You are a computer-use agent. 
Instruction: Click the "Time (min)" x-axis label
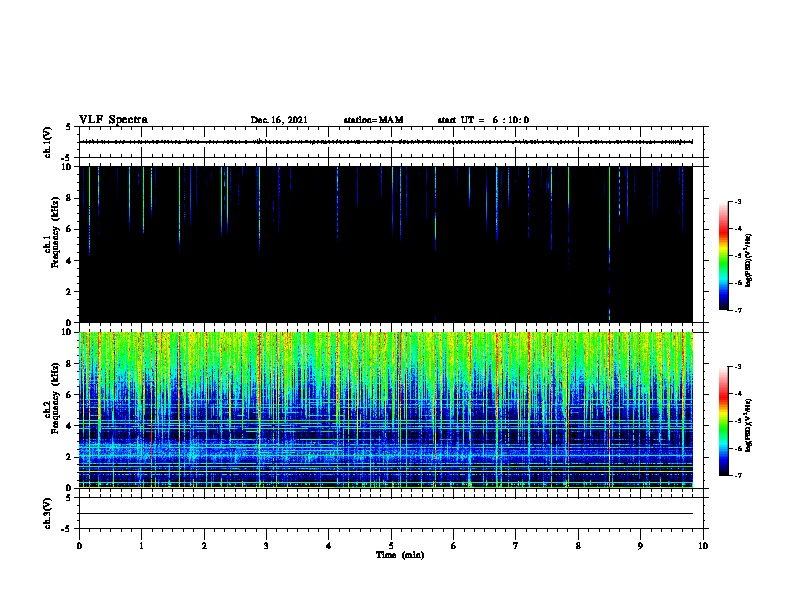(400, 555)
